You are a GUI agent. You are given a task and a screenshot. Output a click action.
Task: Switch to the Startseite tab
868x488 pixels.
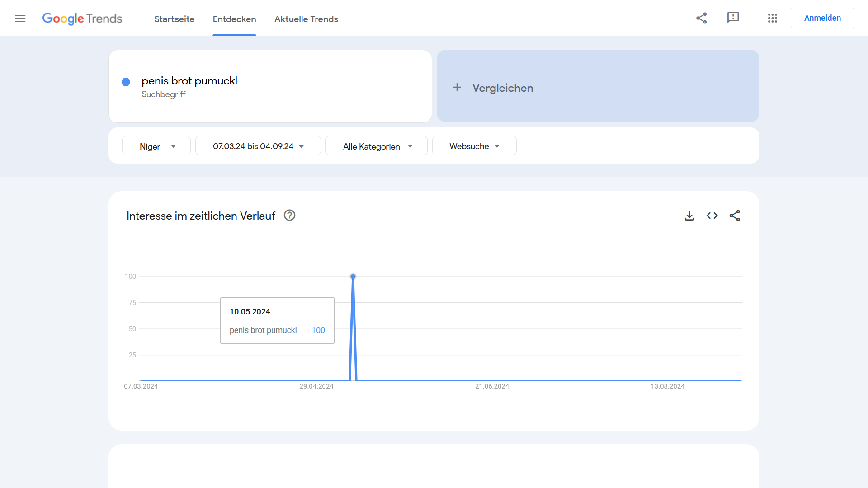coord(174,19)
